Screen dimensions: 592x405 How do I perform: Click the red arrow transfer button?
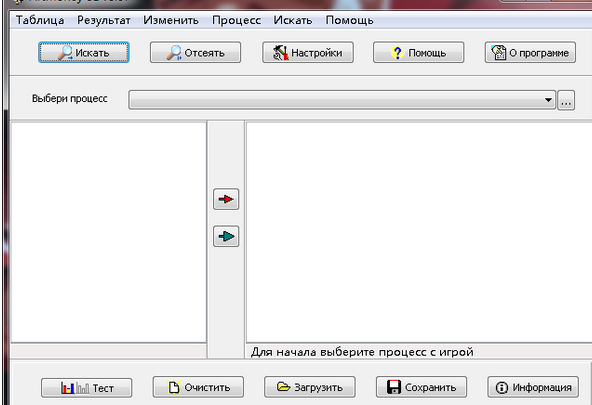[226, 199]
